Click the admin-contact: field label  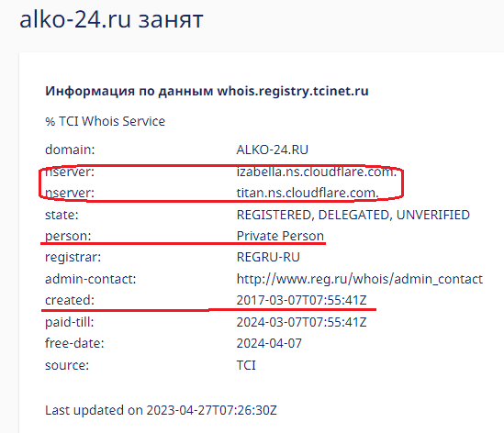point(90,279)
